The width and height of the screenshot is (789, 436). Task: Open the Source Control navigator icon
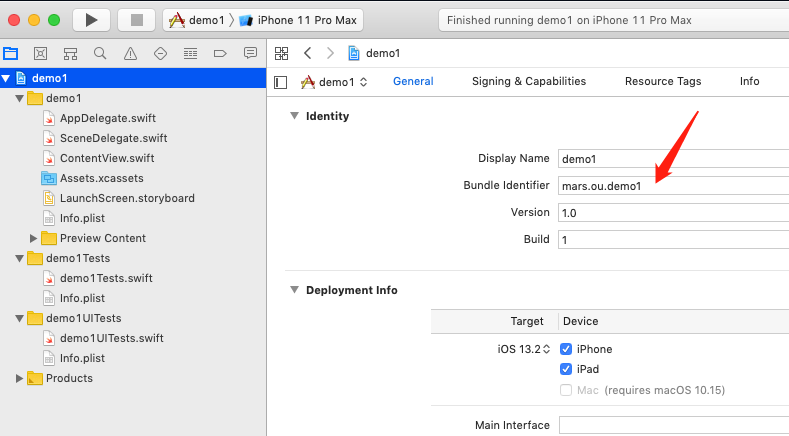pyautogui.click(x=40, y=53)
